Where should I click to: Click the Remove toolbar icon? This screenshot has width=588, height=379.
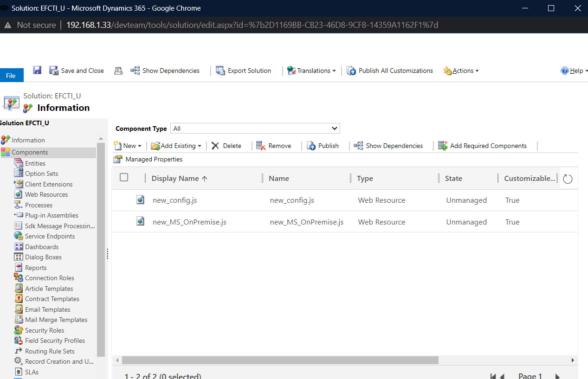click(260, 146)
